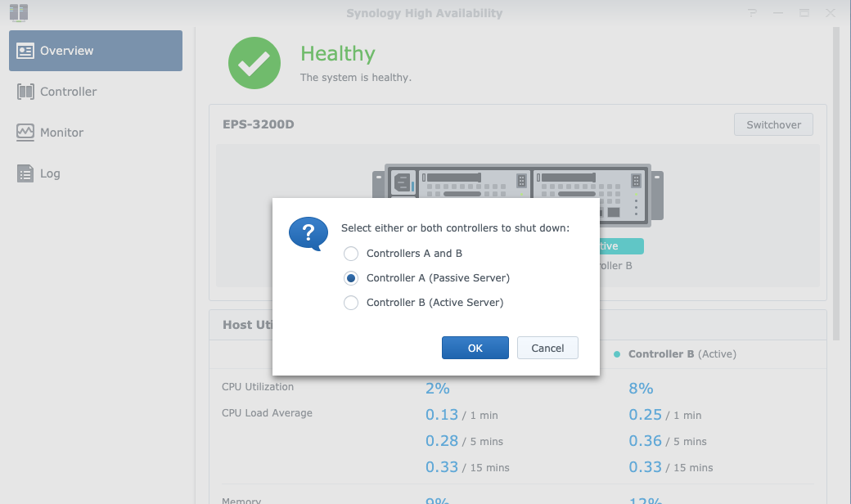Open the Controller section in sidebar
This screenshot has width=851, height=504.
click(96, 92)
